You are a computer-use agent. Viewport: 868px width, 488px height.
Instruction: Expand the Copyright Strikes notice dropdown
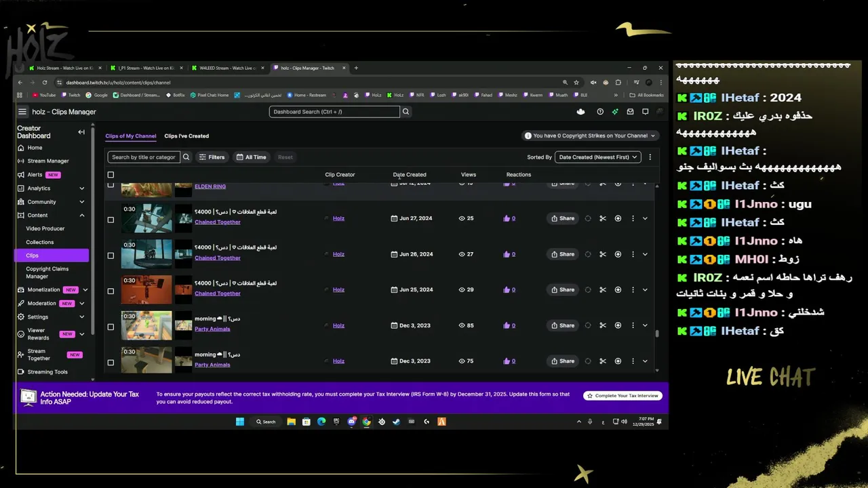pyautogui.click(x=590, y=136)
